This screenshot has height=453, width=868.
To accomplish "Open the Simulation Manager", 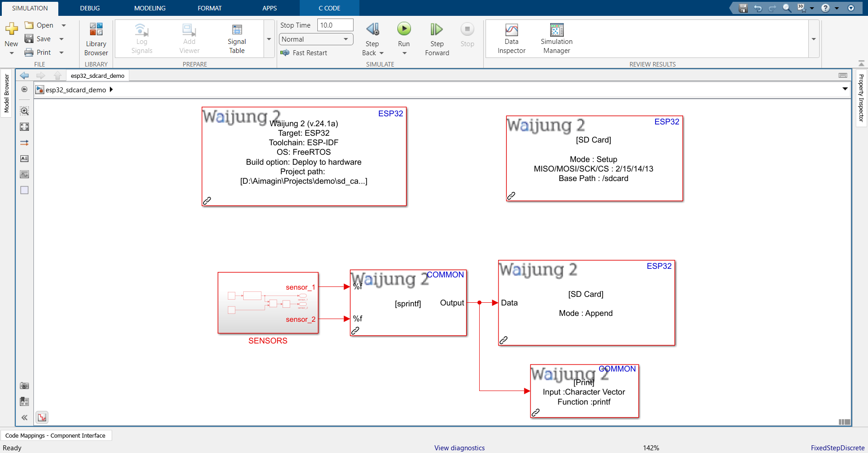I will click(557, 39).
